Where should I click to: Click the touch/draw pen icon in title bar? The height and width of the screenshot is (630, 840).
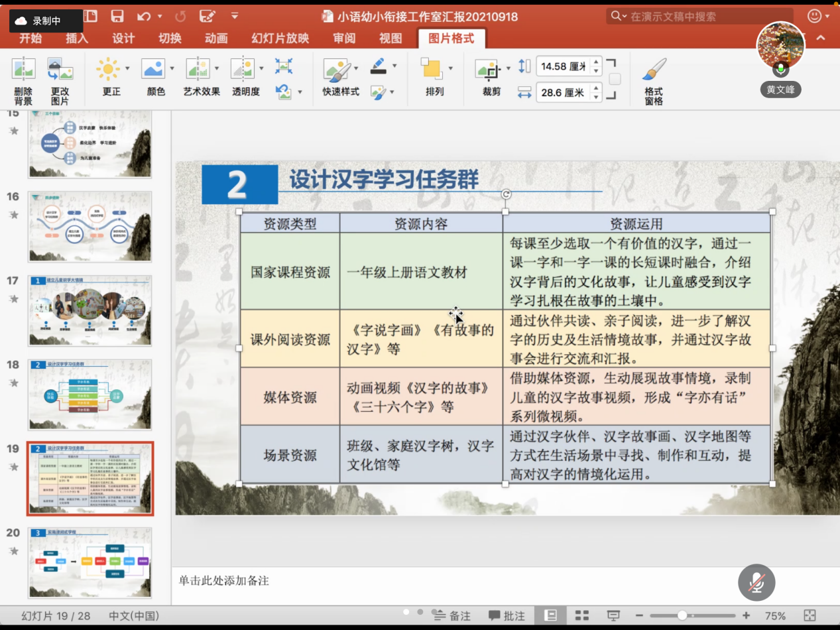[208, 16]
